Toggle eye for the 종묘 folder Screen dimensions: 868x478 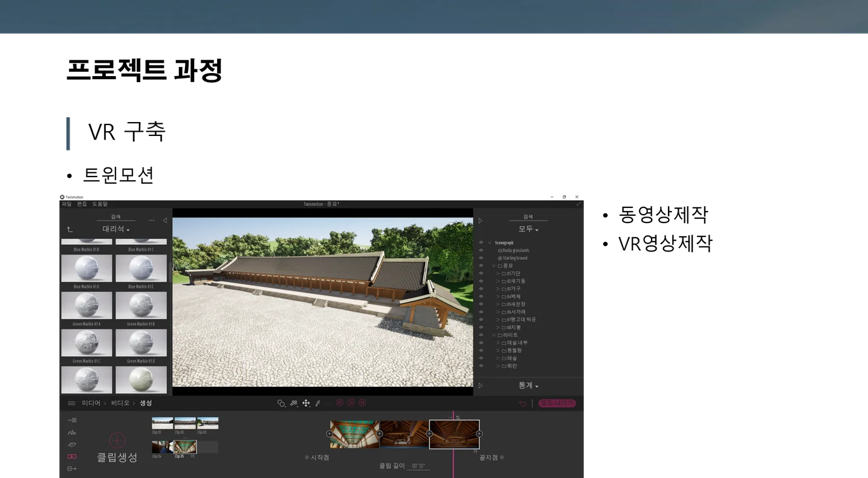(481, 265)
